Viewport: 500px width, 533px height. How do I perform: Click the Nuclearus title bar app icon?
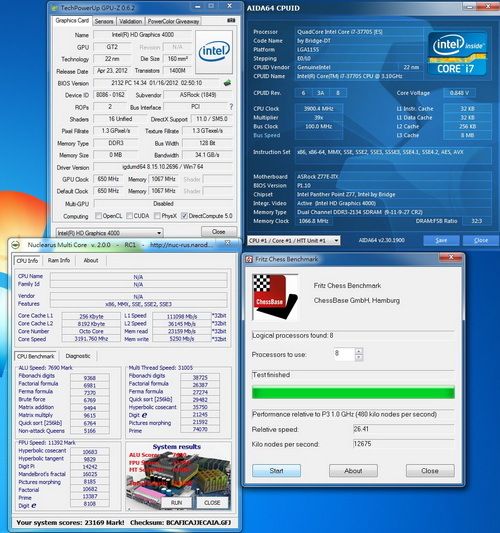point(15,244)
